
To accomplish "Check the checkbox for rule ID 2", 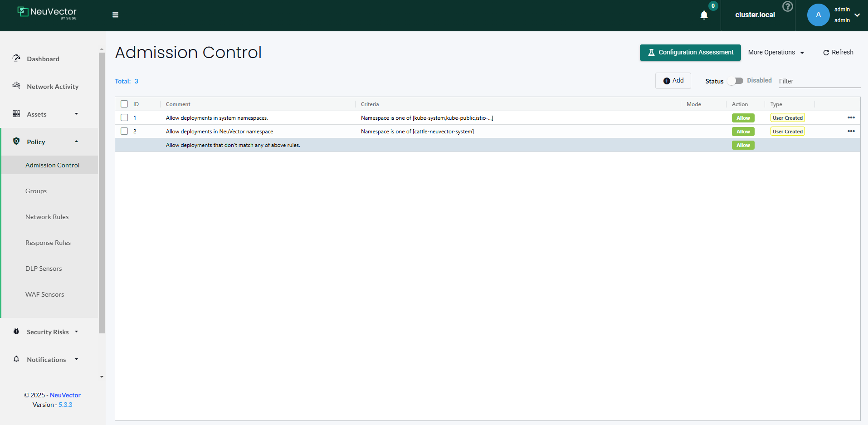I will pyautogui.click(x=124, y=131).
